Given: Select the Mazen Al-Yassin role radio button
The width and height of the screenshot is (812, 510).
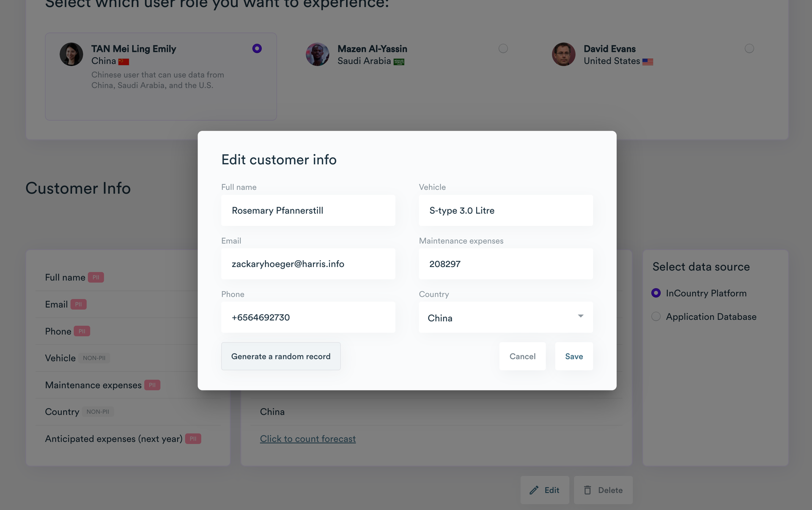Looking at the screenshot, I should 503,49.
